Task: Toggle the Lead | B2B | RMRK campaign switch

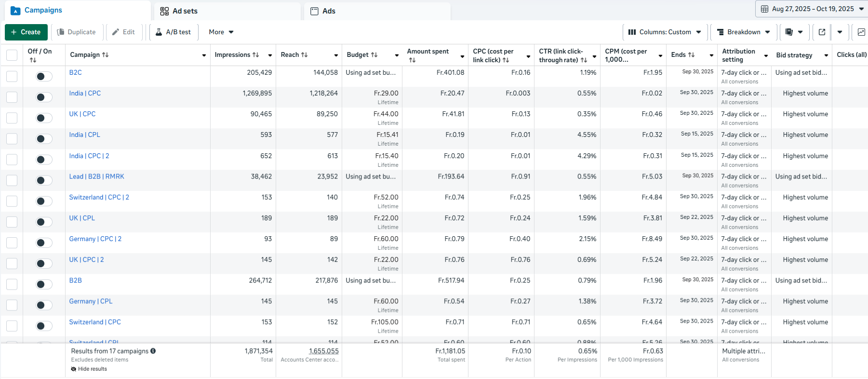Action: (44, 180)
